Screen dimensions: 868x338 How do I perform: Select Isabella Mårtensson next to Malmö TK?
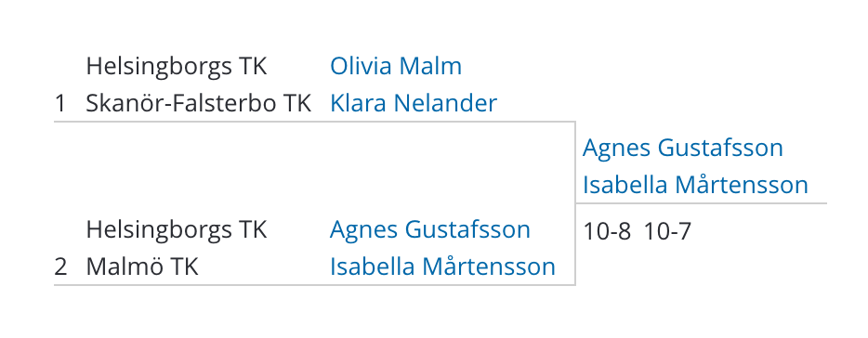tap(443, 266)
